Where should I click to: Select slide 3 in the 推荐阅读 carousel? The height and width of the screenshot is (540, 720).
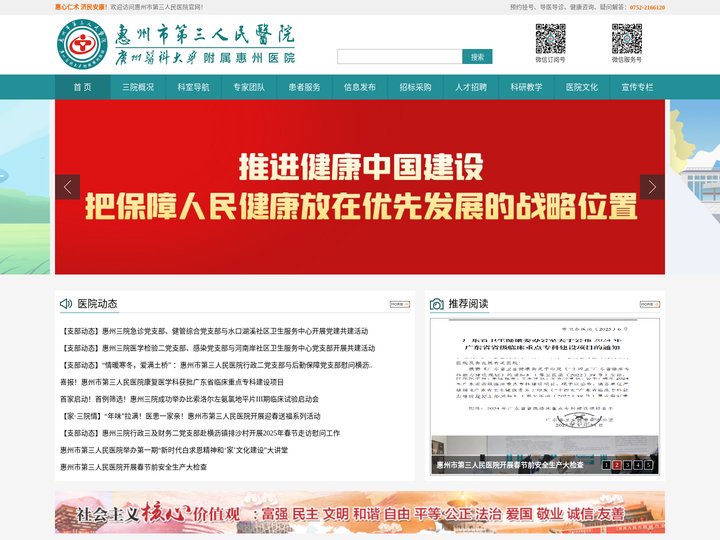coord(627,465)
